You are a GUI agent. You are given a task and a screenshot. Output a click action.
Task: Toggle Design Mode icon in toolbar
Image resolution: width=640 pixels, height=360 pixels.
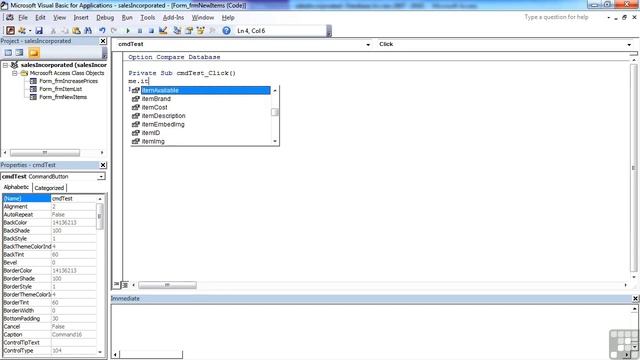[163, 31]
